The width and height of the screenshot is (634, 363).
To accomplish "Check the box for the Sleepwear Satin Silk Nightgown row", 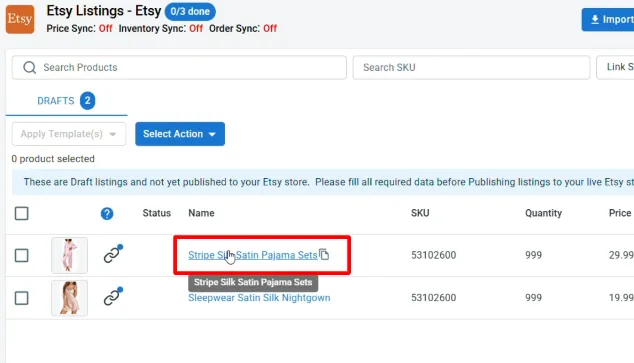I will tap(21, 298).
